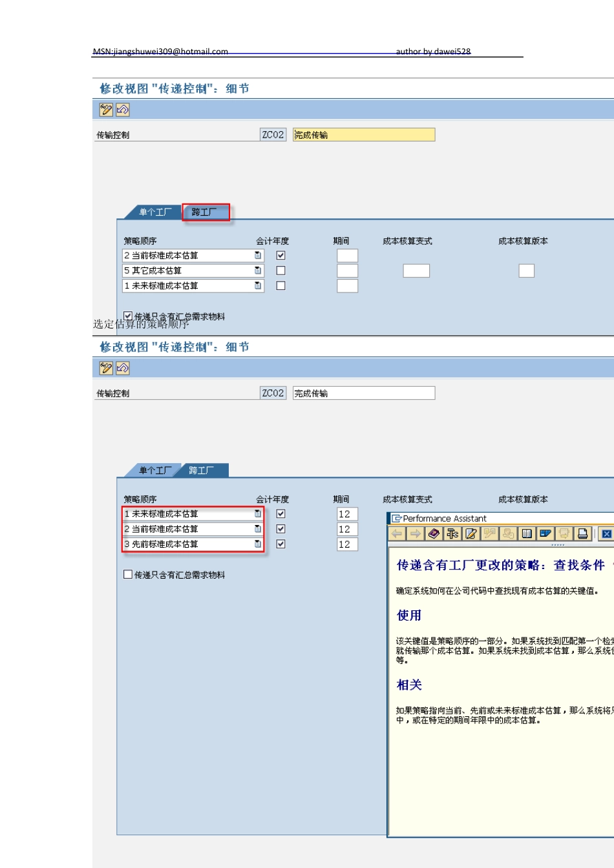Click the blue folded-page icon in Performance Assistant
Screen dimensions: 614x868
coord(545,533)
